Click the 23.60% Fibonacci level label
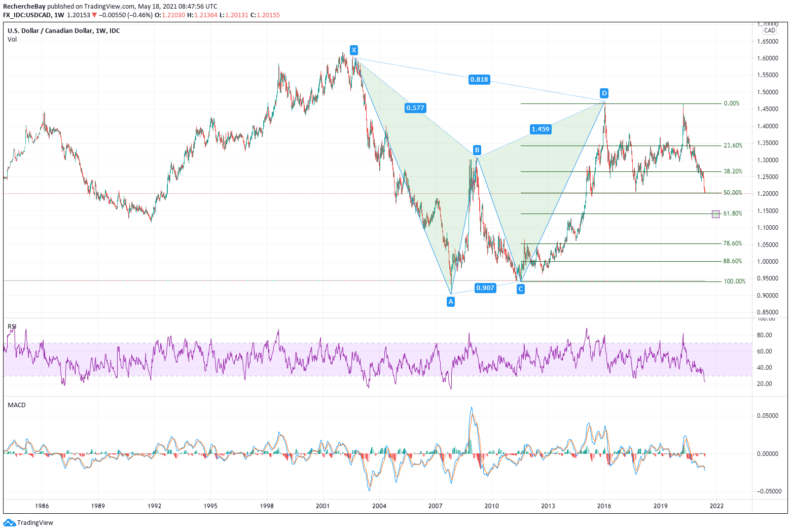Viewport: 791px width, 532px height. [x=733, y=146]
